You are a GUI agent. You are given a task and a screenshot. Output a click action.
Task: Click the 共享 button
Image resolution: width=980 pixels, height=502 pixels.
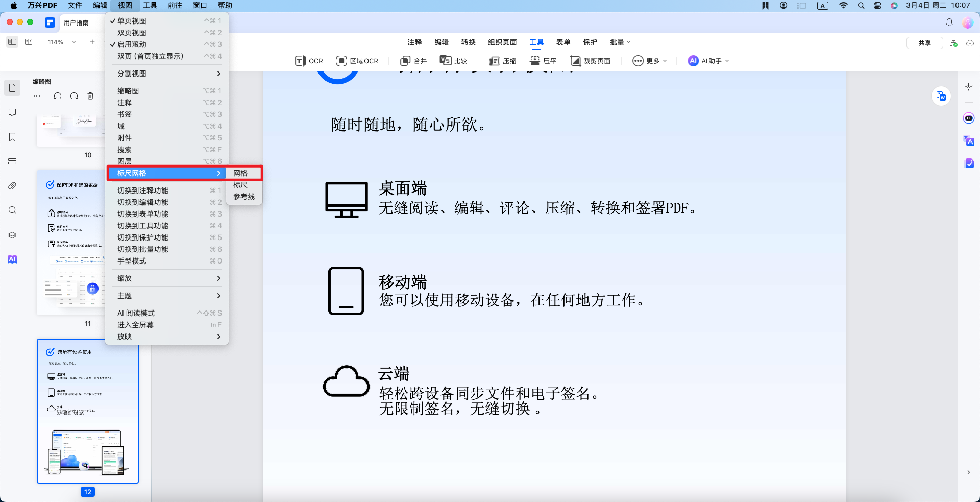pos(924,43)
